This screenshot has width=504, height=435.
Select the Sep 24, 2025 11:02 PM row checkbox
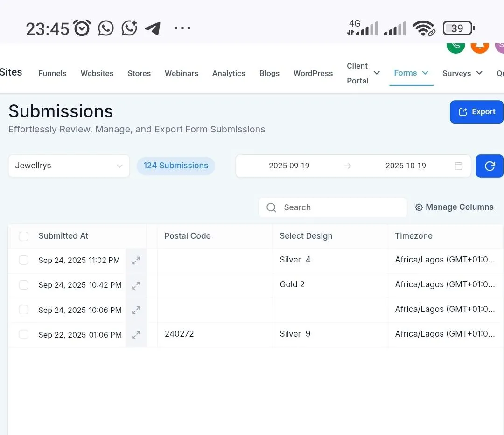pos(23,260)
